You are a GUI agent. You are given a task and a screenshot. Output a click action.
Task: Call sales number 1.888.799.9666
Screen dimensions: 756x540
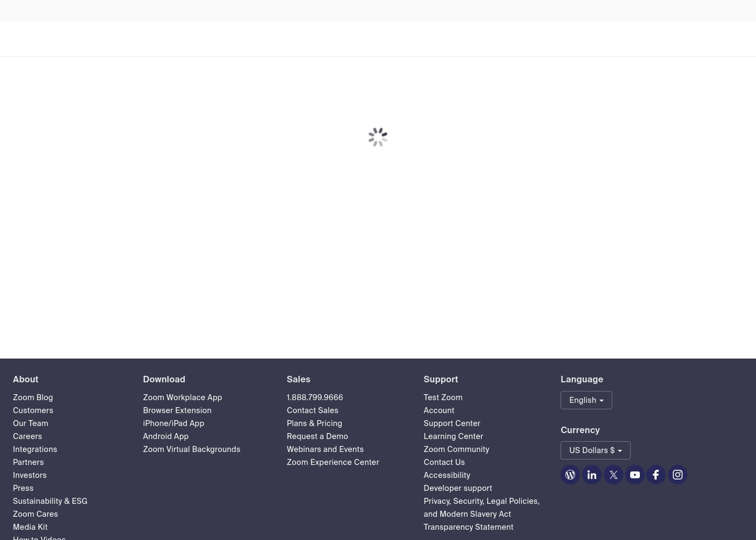[x=315, y=397]
